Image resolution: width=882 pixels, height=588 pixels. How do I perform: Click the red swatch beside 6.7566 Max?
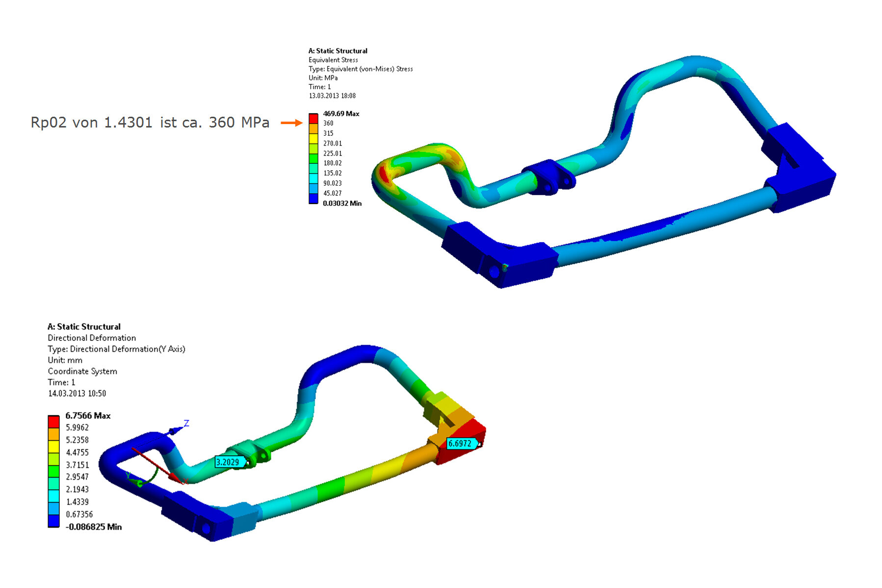(53, 421)
